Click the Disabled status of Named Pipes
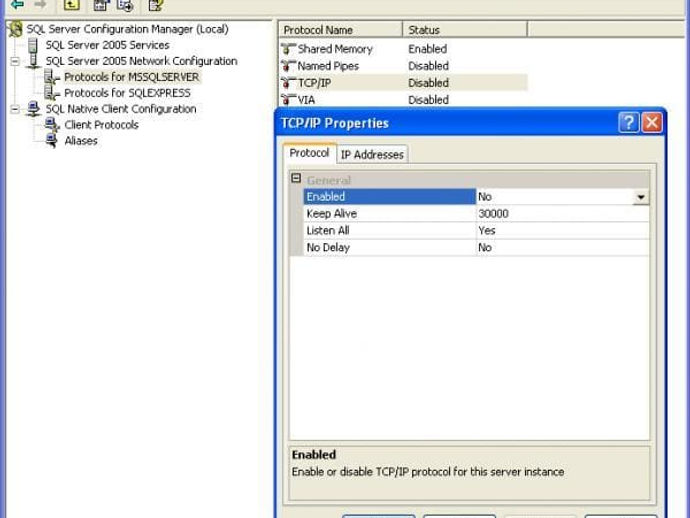This screenshot has width=690, height=518. click(x=429, y=66)
